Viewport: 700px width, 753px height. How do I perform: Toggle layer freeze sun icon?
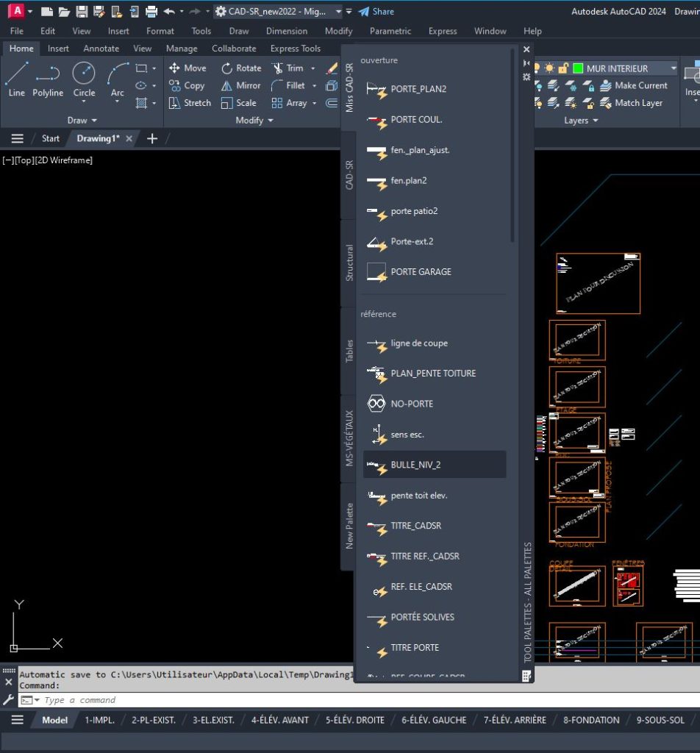[549, 68]
